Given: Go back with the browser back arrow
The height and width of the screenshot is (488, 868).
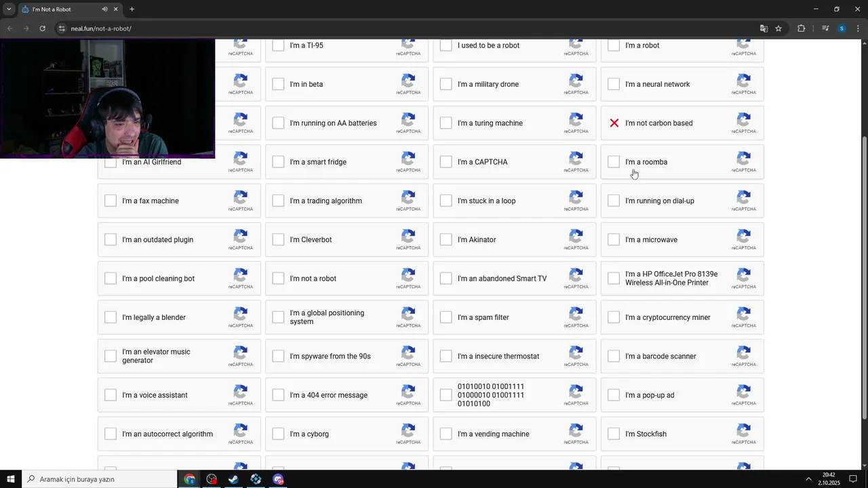Looking at the screenshot, I should 10,28.
